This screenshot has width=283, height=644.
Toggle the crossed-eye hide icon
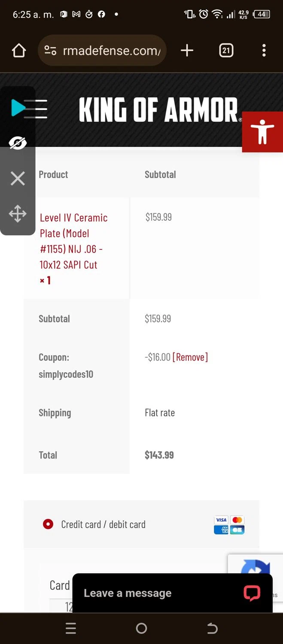tap(18, 143)
